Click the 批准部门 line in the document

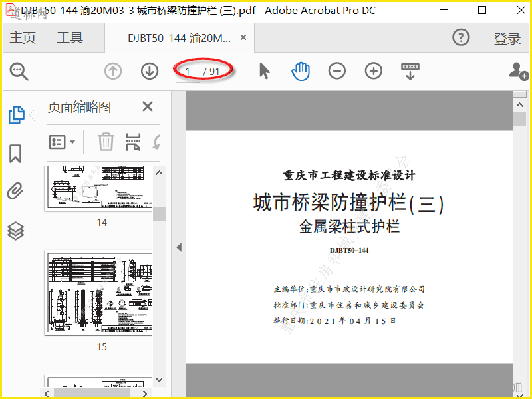click(349, 305)
